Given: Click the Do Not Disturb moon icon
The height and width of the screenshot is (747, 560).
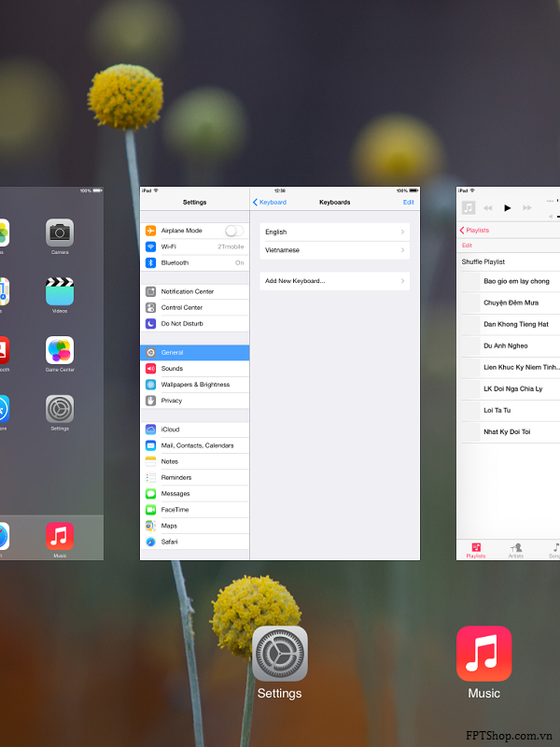Looking at the screenshot, I should [150, 323].
